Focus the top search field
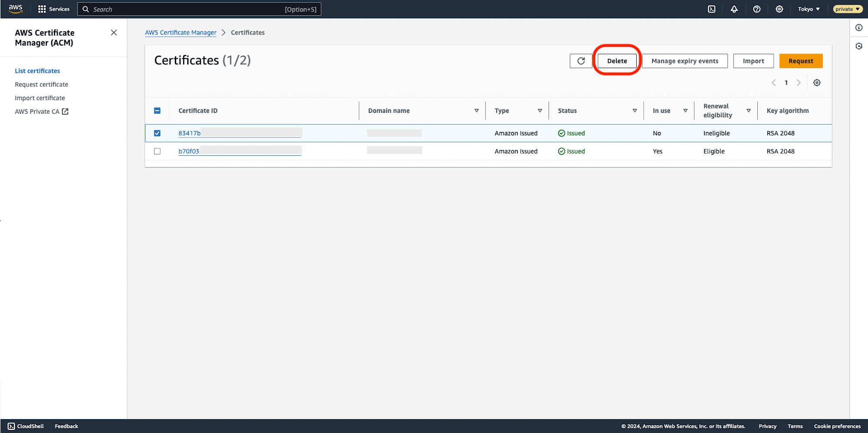Viewport: 868px width, 433px height. 199,9
